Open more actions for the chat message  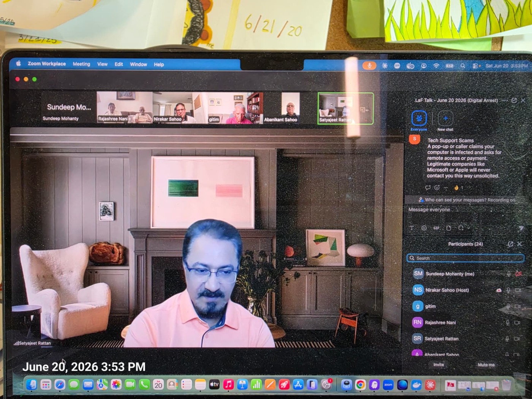coord(445,188)
